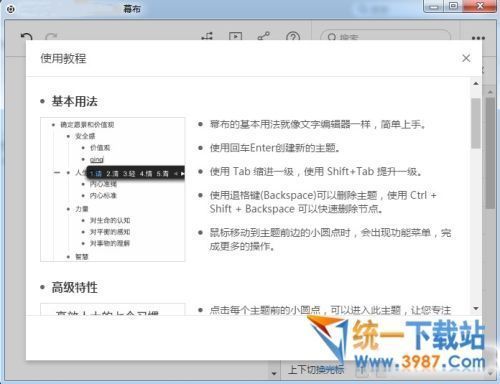The width and height of the screenshot is (500, 384).
Task: Click the undo arrow in toolbar
Action: pos(26,37)
